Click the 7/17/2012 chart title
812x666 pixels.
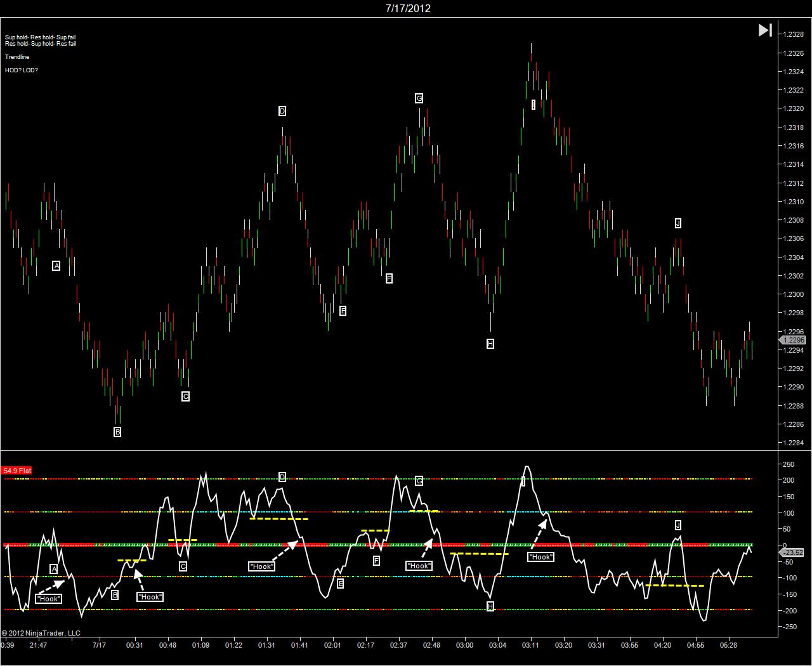click(x=408, y=8)
